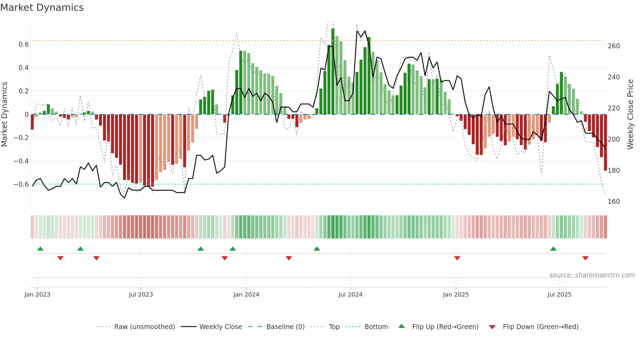Click the Flip Up triangle around May 2024

tap(317, 249)
